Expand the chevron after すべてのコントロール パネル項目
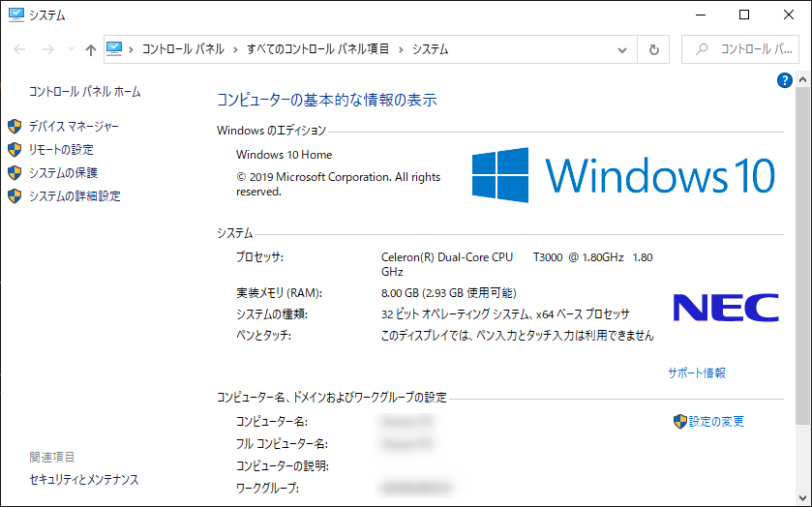The height and width of the screenshot is (507, 812). 401,49
